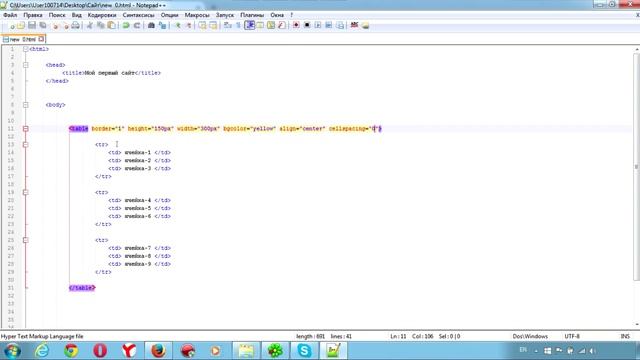Cut selection with the scissors icon
The width and height of the screenshot is (640, 360).
pyautogui.click(x=90, y=26)
